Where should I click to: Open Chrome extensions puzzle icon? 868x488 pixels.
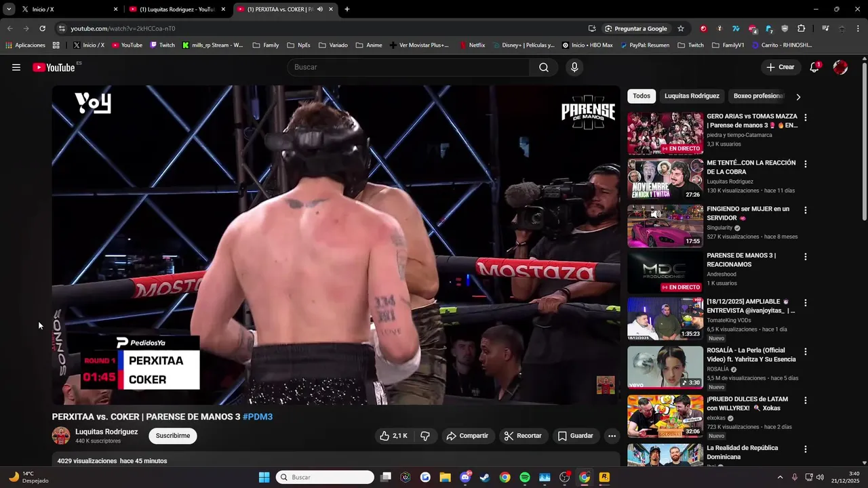(x=802, y=28)
